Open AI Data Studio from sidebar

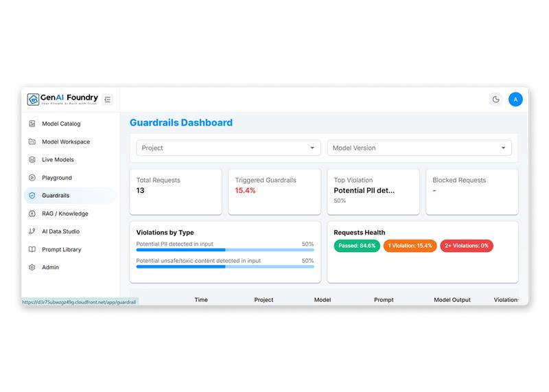[60, 231]
